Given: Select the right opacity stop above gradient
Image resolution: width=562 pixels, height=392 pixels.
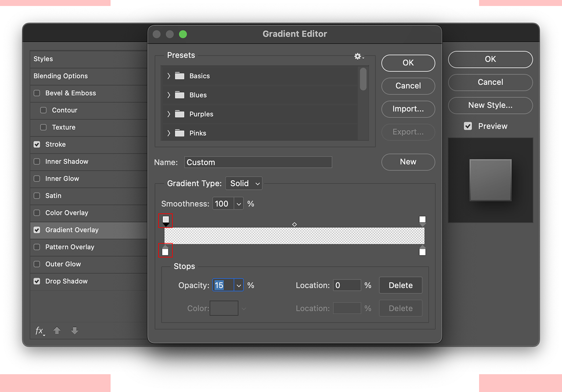Looking at the screenshot, I should point(422,221).
